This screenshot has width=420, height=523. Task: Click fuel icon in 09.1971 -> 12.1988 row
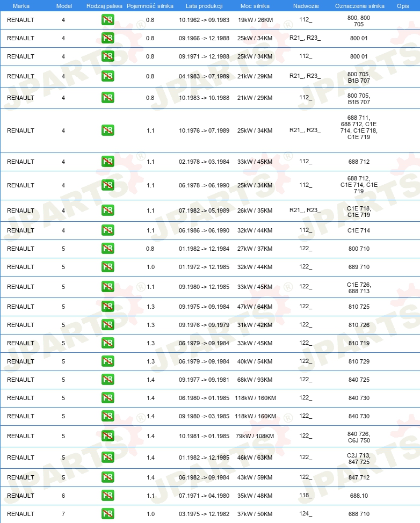point(108,56)
